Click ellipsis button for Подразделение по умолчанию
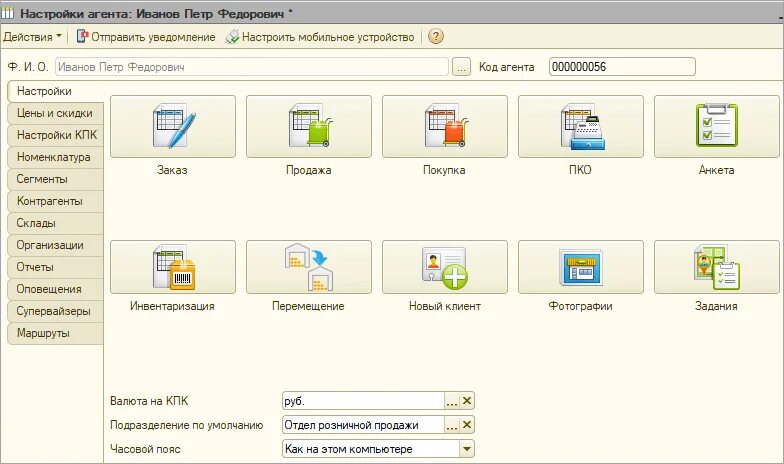This screenshot has height=464, width=784. (x=452, y=425)
